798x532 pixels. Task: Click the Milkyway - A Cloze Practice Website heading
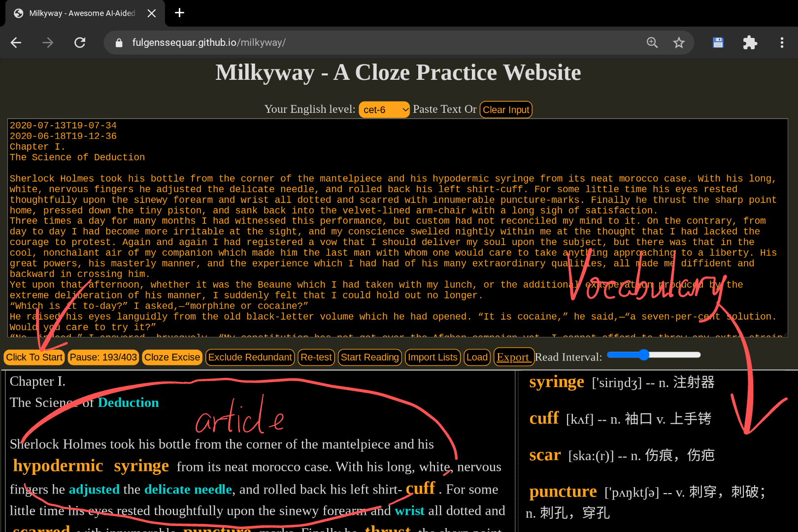(x=398, y=72)
